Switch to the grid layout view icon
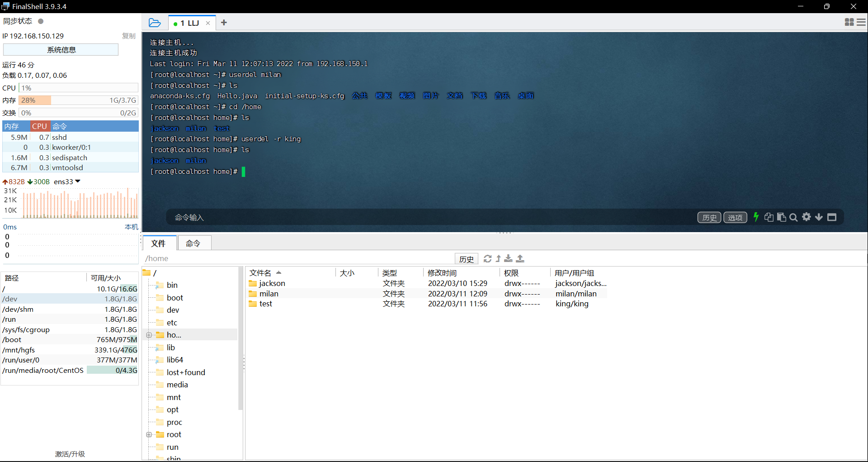The width and height of the screenshot is (868, 462). coord(849,22)
